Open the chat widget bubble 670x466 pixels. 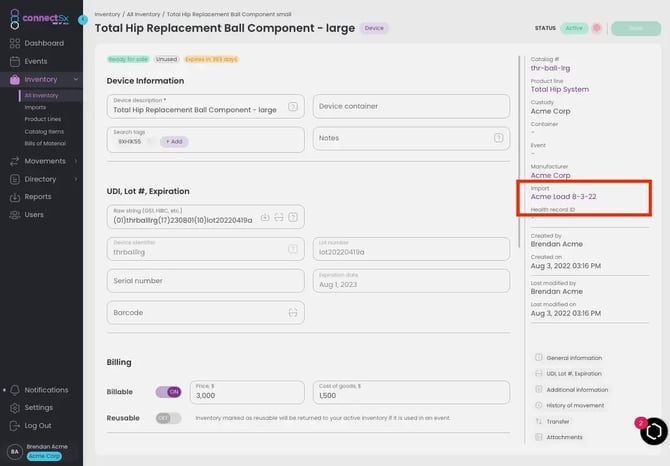(x=653, y=430)
